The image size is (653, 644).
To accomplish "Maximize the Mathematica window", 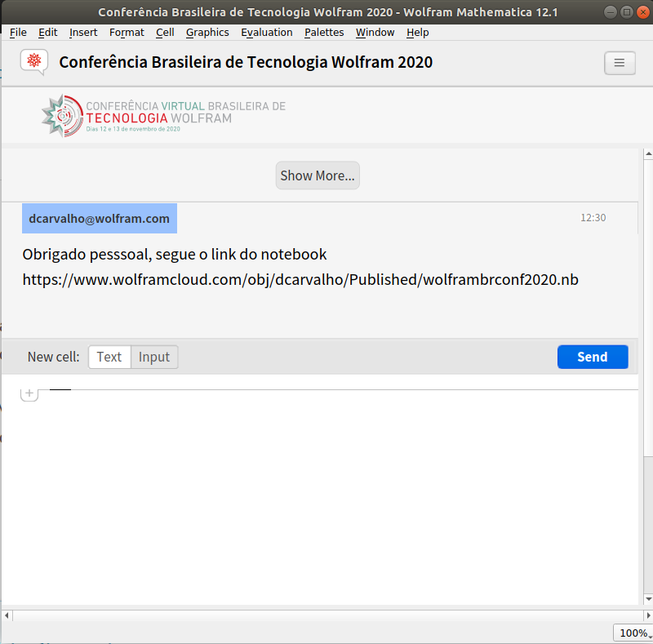I will [x=627, y=12].
